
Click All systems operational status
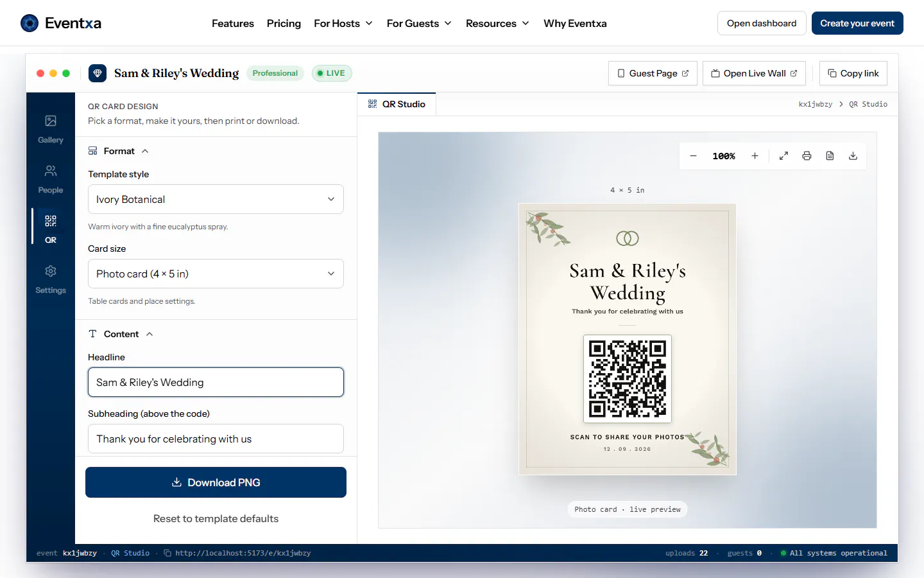click(x=834, y=553)
